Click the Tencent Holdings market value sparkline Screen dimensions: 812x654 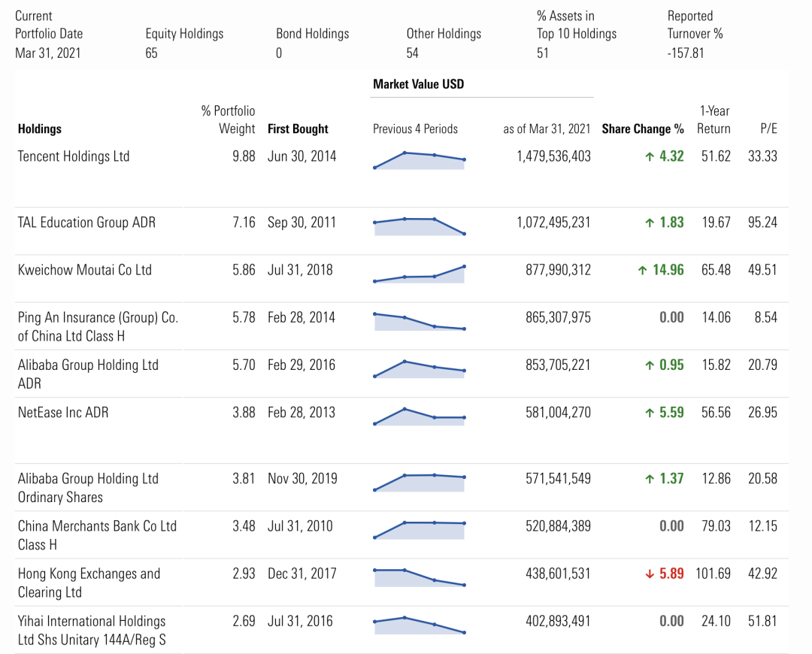coord(420,161)
